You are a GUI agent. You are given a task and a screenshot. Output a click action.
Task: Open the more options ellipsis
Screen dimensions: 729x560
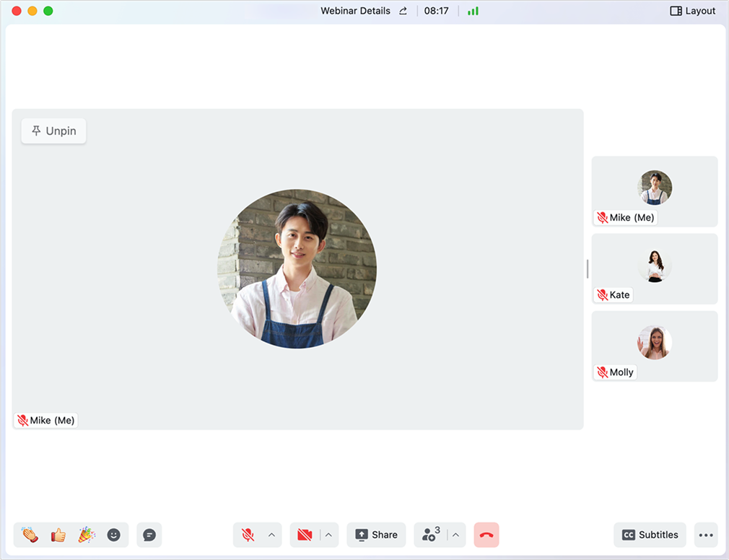(x=706, y=535)
